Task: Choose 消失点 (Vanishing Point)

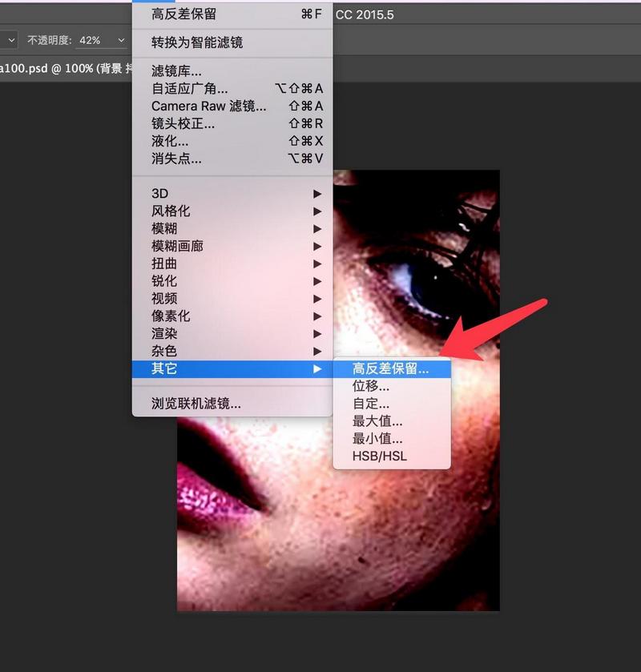Action: point(165,159)
